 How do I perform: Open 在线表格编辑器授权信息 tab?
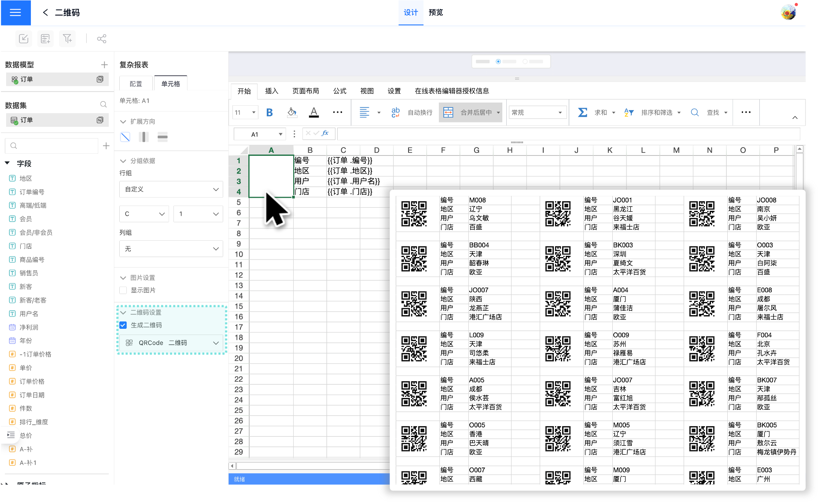pyautogui.click(x=452, y=91)
